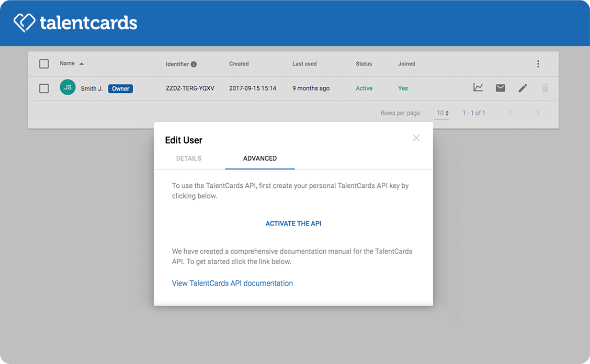Click the Last used column header
The width and height of the screenshot is (590, 364).
(304, 64)
